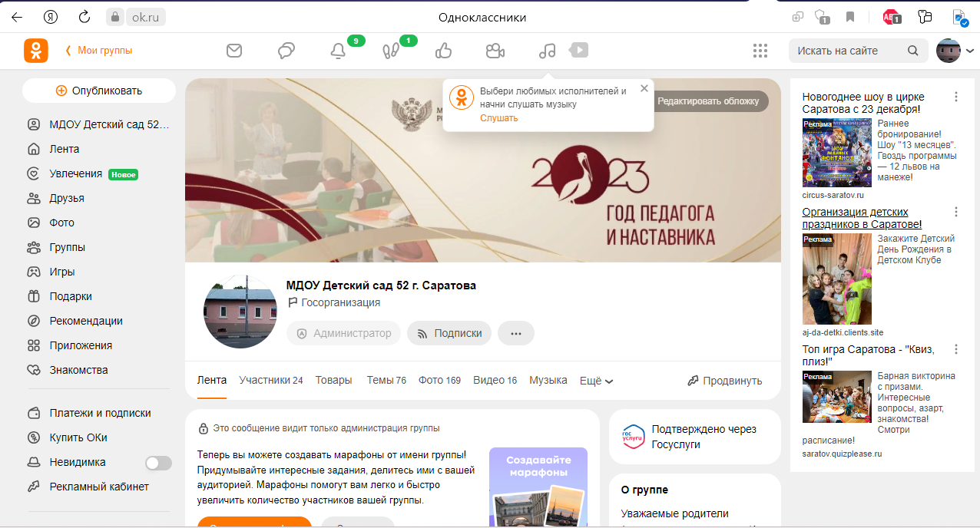Click the browser bookmark icon
Viewport: 980px width, 528px height.
pyautogui.click(x=850, y=17)
